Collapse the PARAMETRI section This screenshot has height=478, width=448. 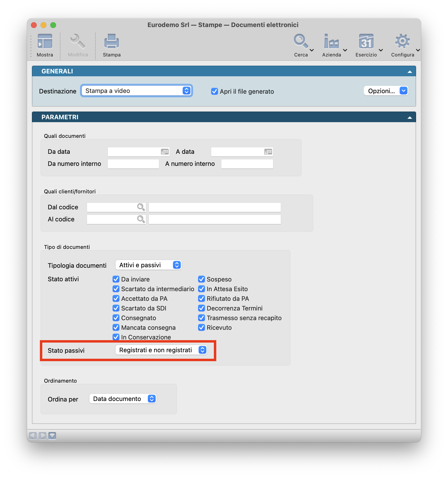[x=410, y=118]
